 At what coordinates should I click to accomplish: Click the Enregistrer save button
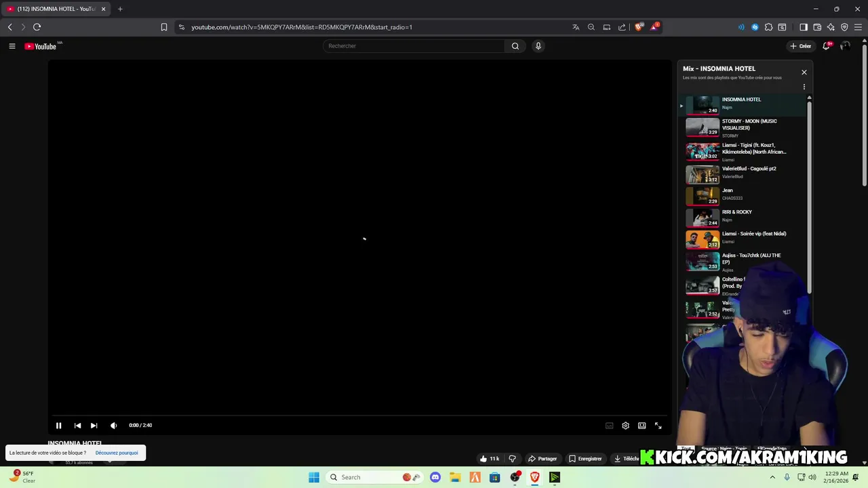(585, 459)
